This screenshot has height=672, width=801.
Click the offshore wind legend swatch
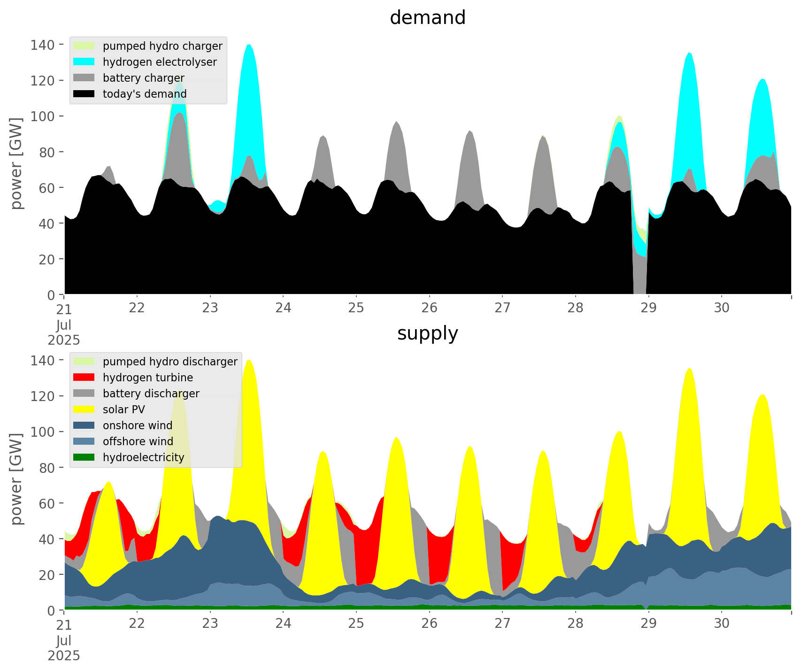tap(84, 441)
